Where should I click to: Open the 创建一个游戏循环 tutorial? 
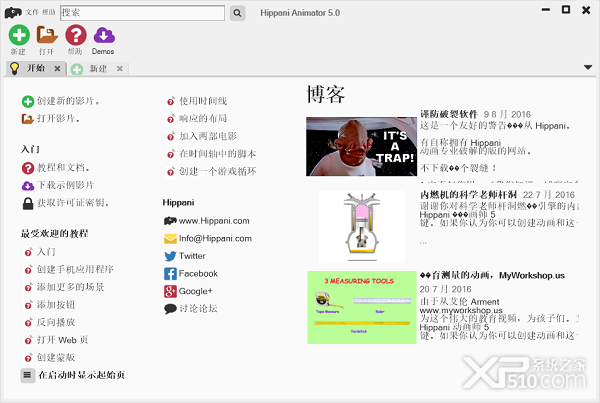(218, 171)
